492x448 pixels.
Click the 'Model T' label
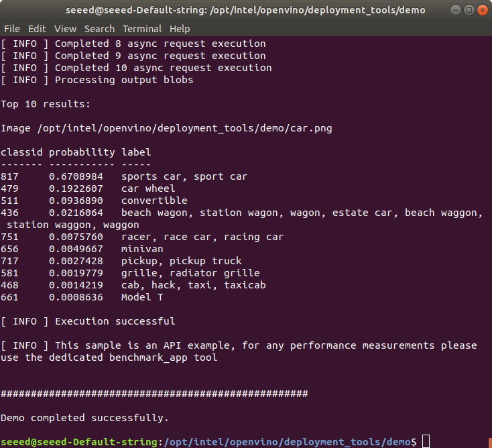pyautogui.click(x=142, y=297)
